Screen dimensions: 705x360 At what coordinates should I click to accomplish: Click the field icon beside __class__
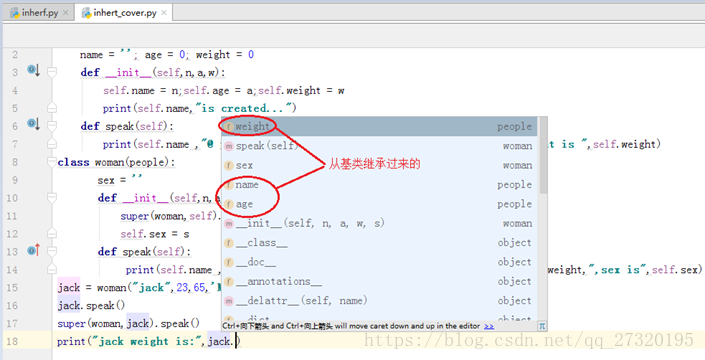point(229,243)
